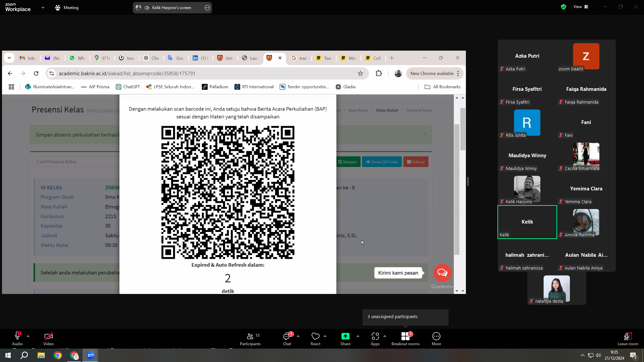This screenshot has width=644, height=362.
Task: Click the system volume speaker icon
Action: pos(599,355)
